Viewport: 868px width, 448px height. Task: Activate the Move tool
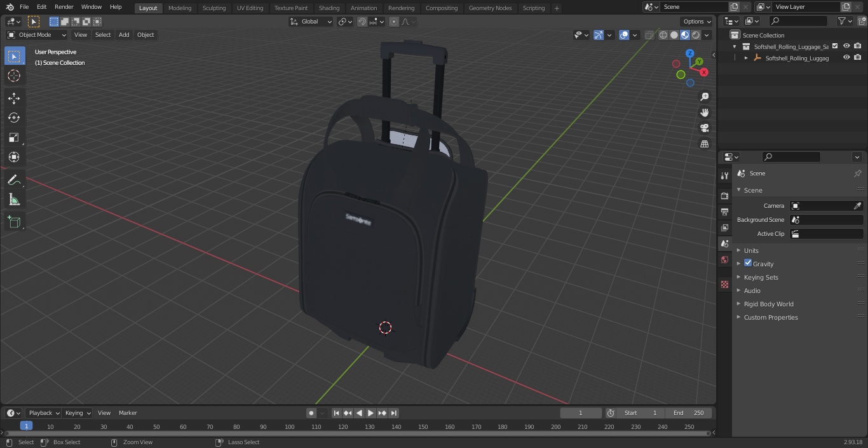pos(14,98)
